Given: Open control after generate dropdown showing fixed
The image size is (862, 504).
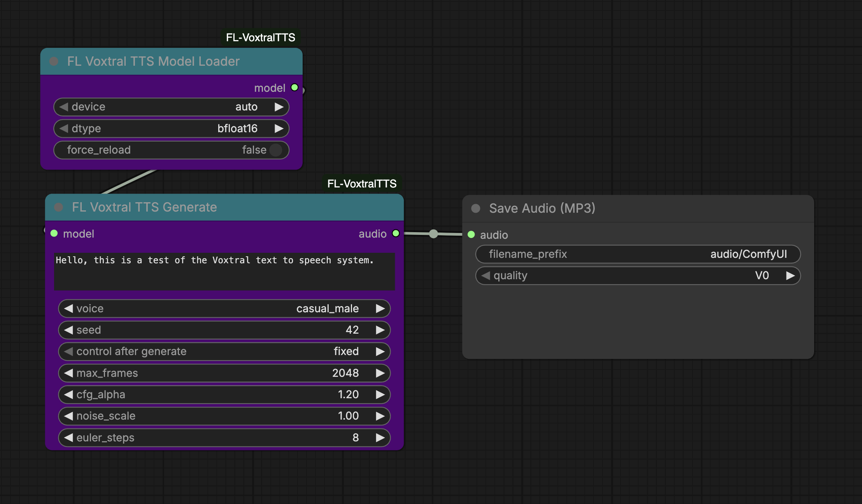Looking at the screenshot, I should click(x=224, y=352).
